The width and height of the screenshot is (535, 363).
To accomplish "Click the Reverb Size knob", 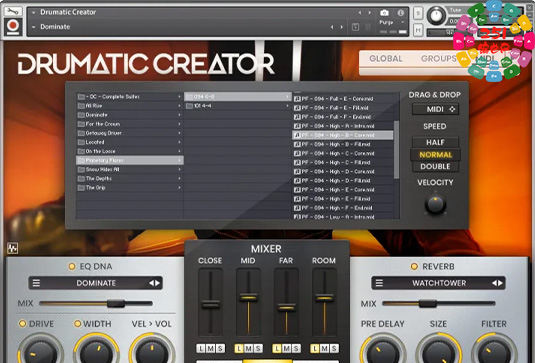I will pyautogui.click(x=438, y=349).
